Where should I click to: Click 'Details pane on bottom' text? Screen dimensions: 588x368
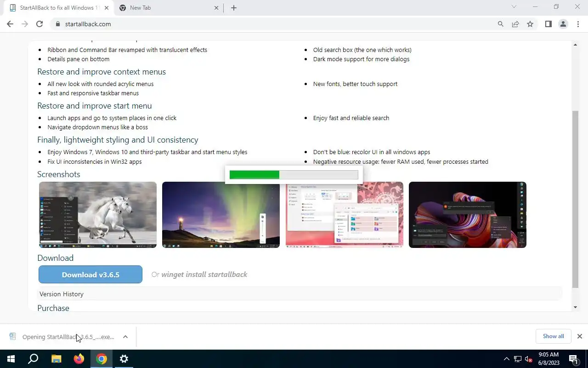point(79,59)
